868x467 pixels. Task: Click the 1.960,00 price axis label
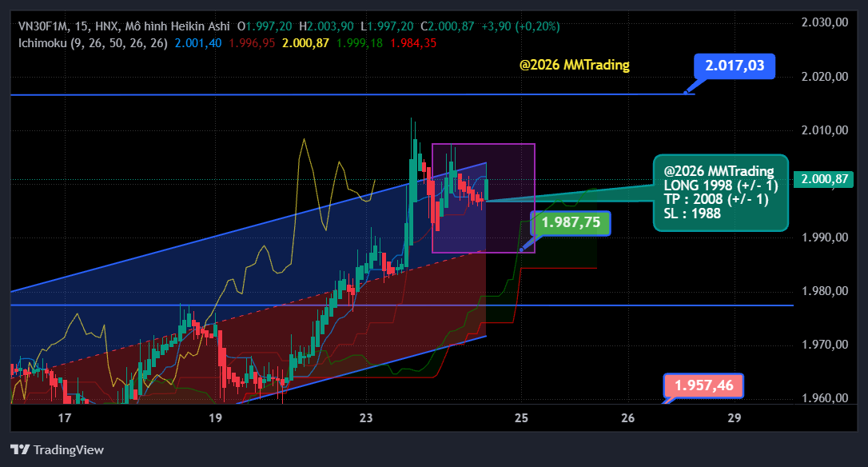(x=825, y=397)
